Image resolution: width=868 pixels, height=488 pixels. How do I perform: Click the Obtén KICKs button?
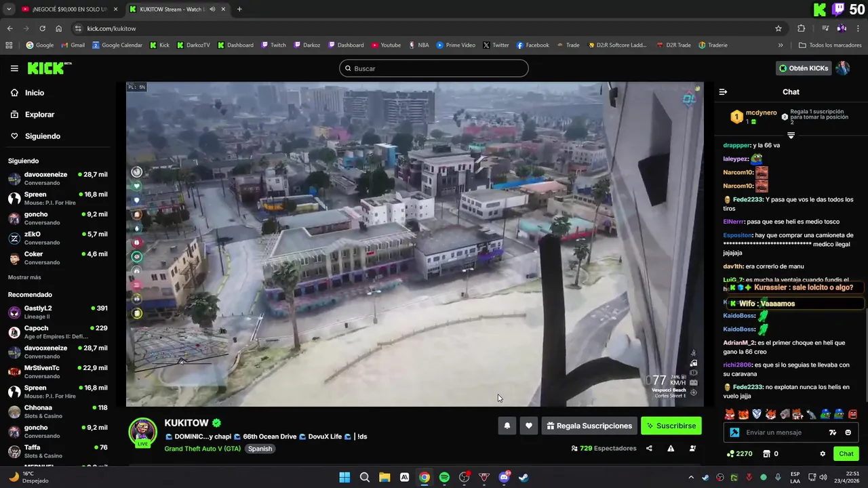coord(804,68)
